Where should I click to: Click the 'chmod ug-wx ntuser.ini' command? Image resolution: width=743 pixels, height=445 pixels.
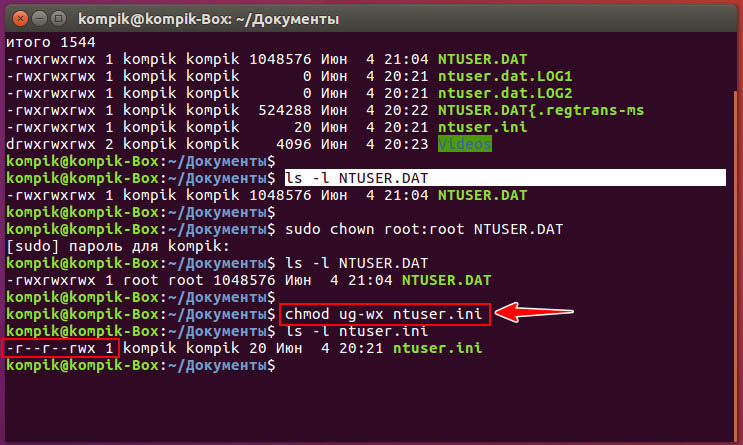pos(384,314)
